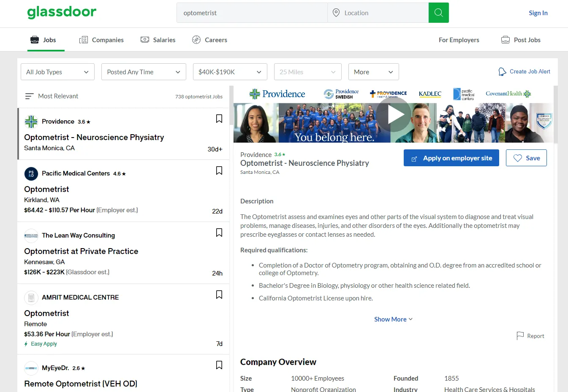Click the green search magnifier button
Viewport: 568px width, 392px height.
pyautogui.click(x=438, y=13)
